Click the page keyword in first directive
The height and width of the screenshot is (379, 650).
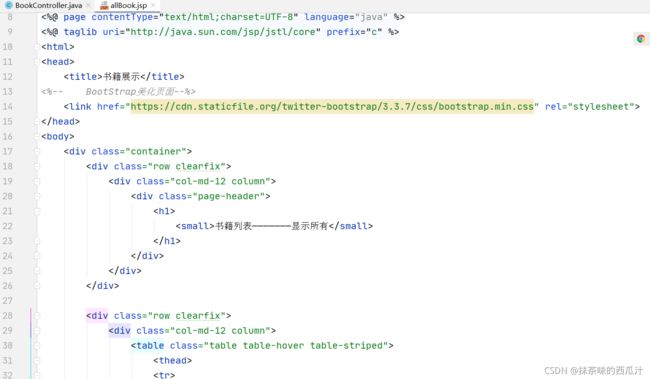(75, 17)
